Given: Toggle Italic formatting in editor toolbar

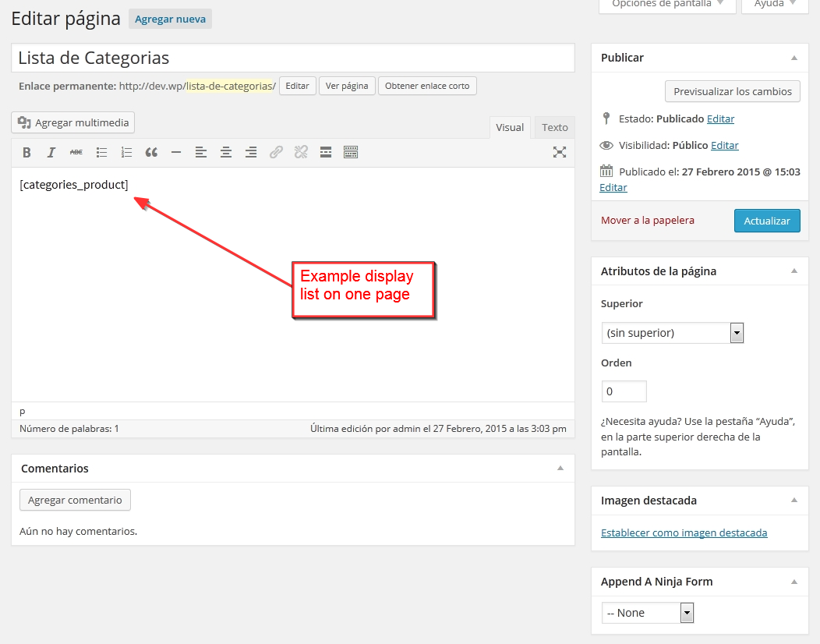Looking at the screenshot, I should click(x=51, y=152).
